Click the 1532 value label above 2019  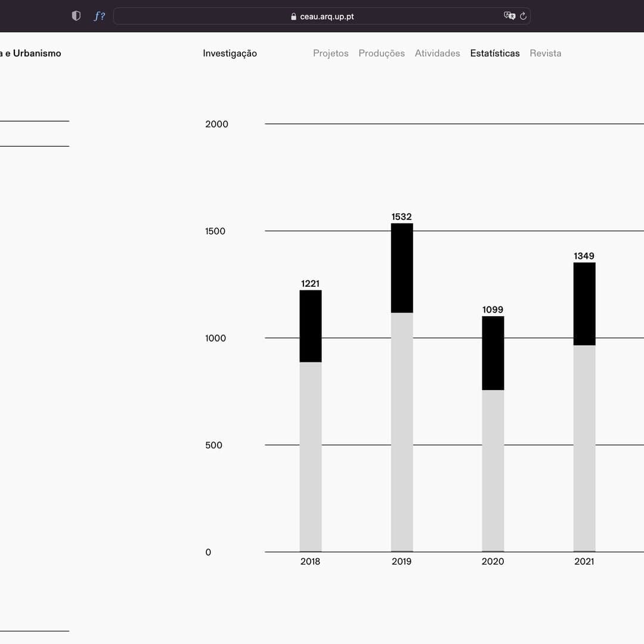pyautogui.click(x=401, y=216)
